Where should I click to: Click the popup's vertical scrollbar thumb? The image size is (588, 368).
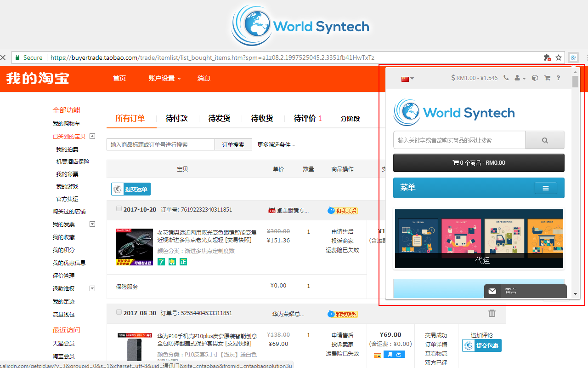pos(575,81)
